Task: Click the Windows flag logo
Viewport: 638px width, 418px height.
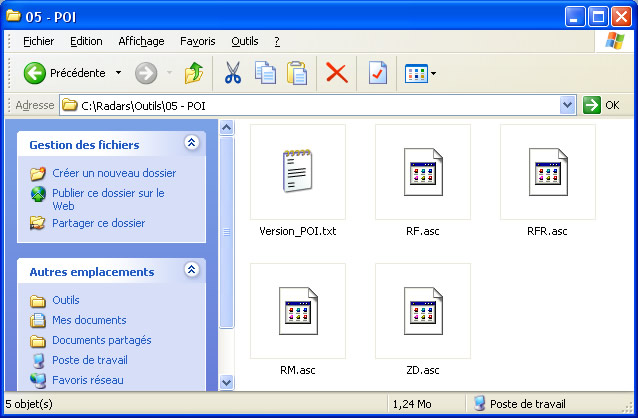Action: [614, 41]
